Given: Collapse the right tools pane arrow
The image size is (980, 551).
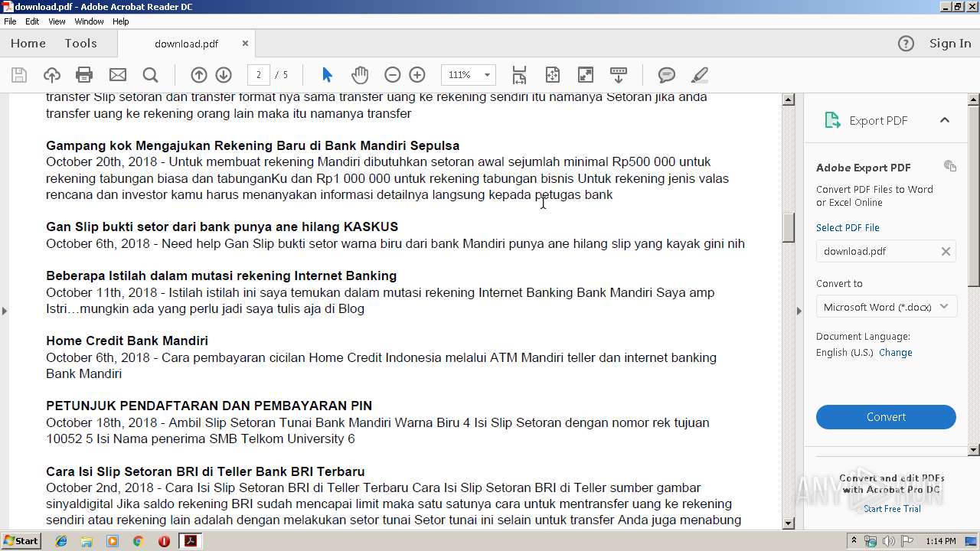Looking at the screenshot, I should [799, 311].
